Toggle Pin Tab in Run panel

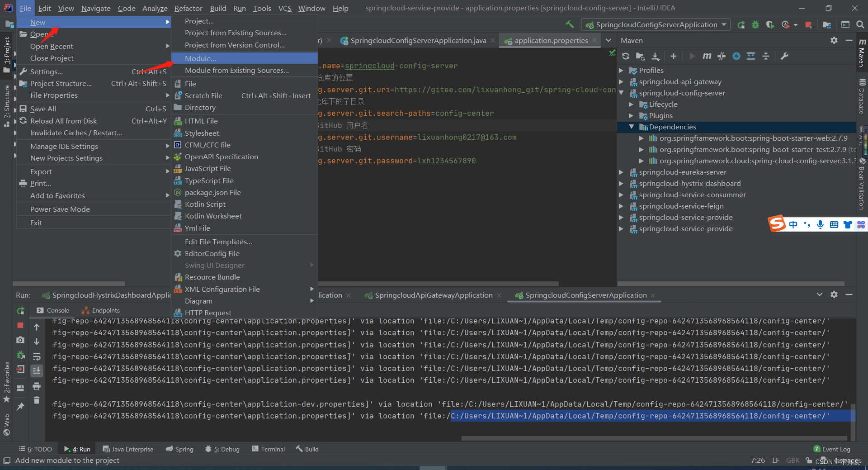(x=20, y=407)
